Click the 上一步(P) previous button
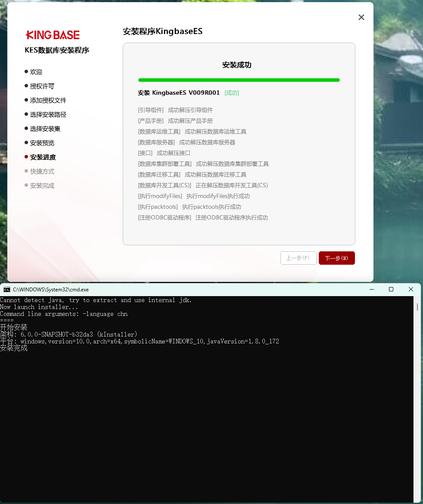 point(298,258)
